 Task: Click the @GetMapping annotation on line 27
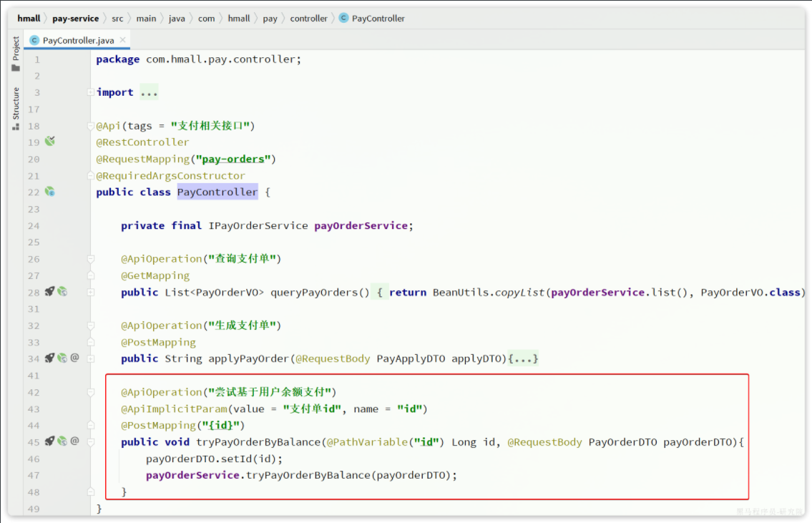(x=155, y=275)
